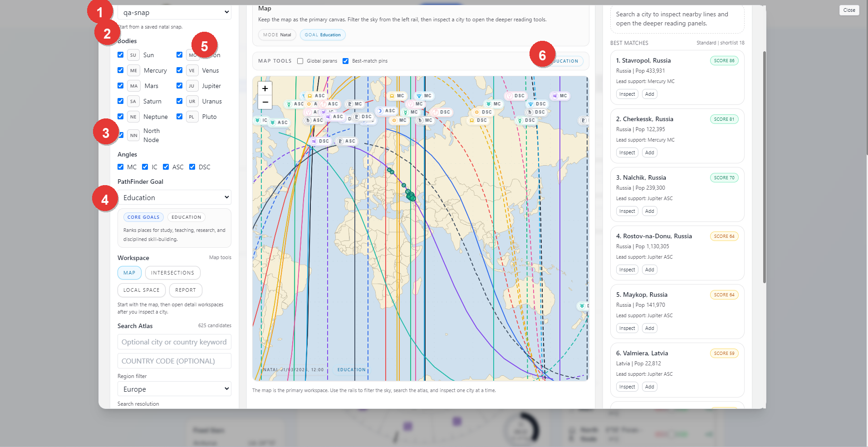The height and width of the screenshot is (447, 868).
Task: Select the Jupiter MC line label
Action: tap(560, 96)
